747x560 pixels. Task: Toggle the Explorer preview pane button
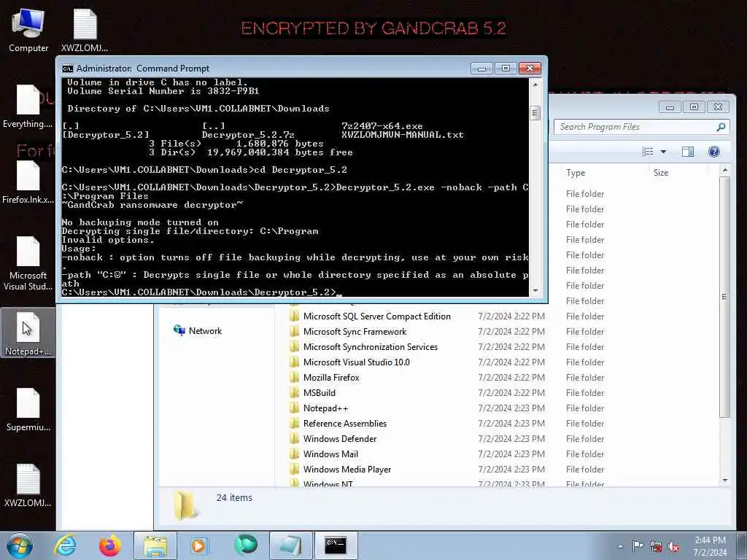tap(687, 152)
